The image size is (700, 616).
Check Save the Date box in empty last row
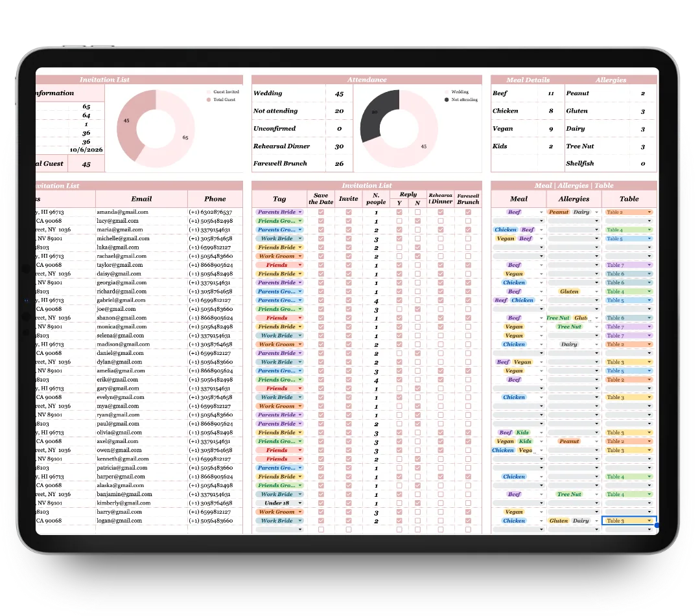[321, 530]
